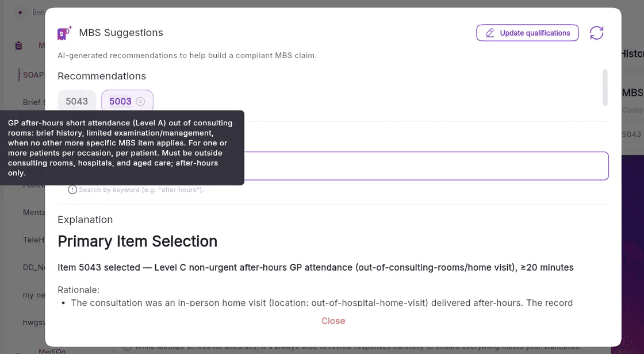Click the Primary Item Selection heading

137,241
